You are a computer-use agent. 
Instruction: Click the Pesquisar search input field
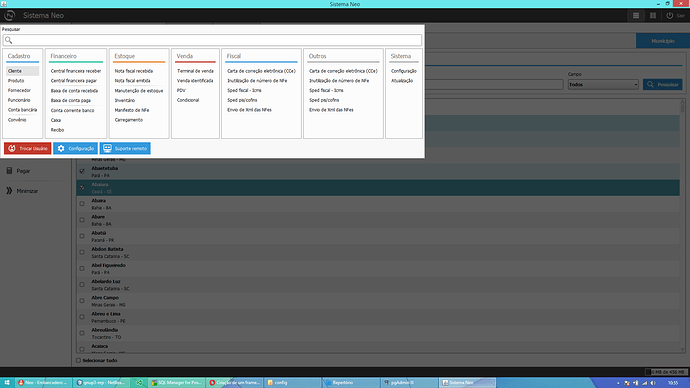click(212, 40)
